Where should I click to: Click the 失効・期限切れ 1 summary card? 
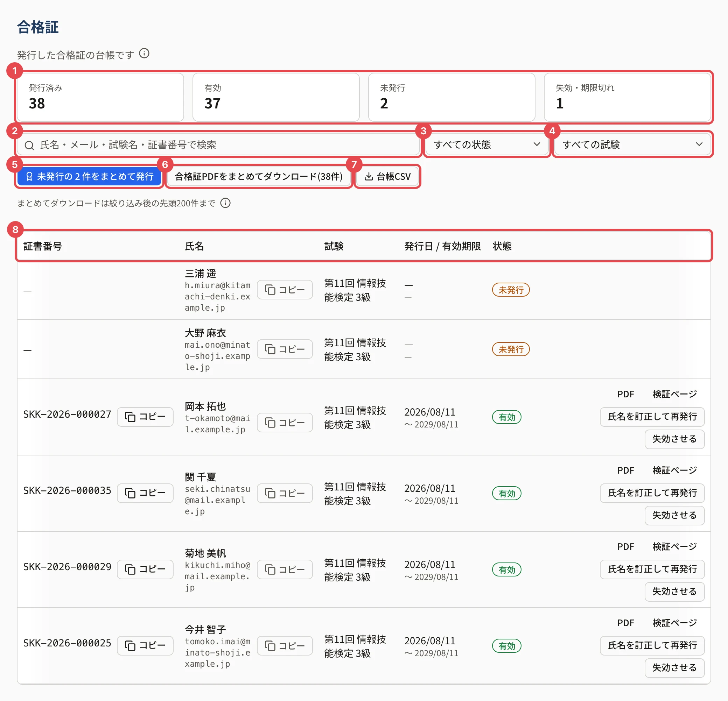coord(627,97)
